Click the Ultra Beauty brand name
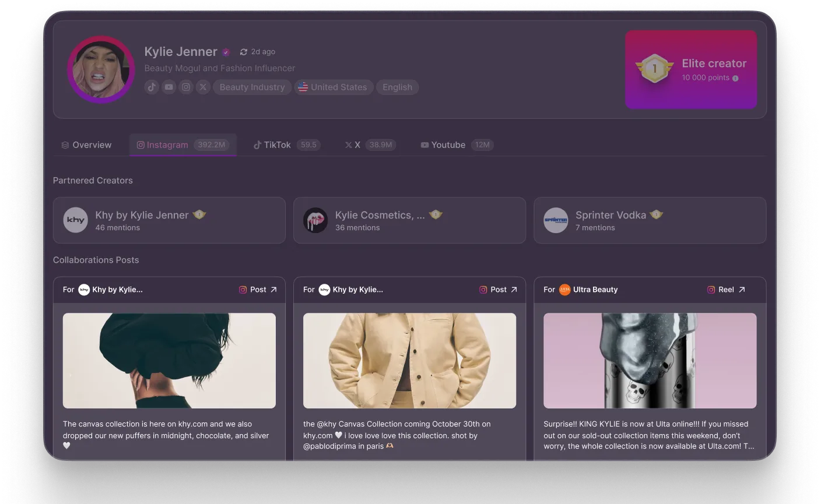The width and height of the screenshot is (821, 504). [x=595, y=290]
